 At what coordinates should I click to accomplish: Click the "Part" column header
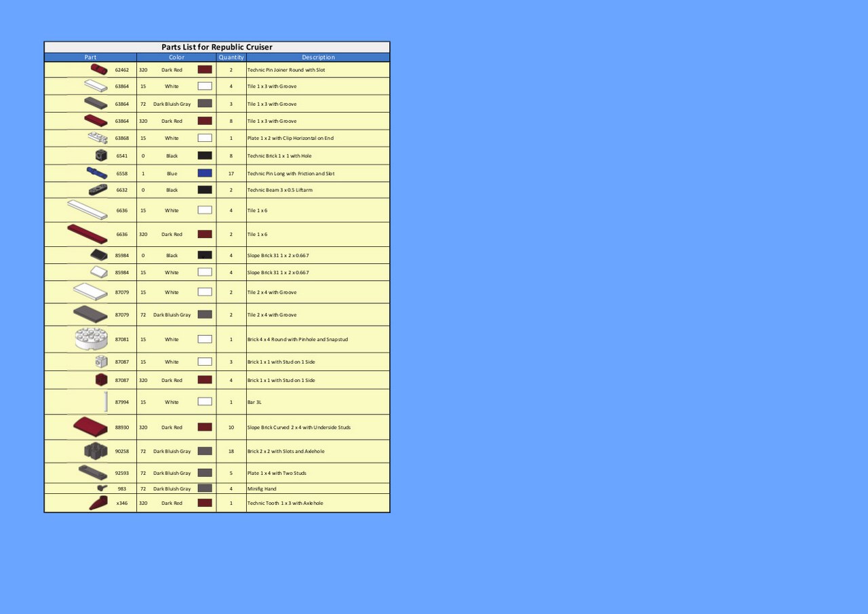pyautogui.click(x=91, y=57)
